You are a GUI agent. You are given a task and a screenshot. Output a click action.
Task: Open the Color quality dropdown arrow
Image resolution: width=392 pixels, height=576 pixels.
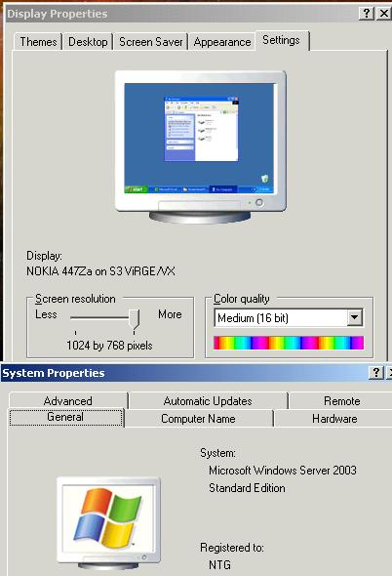point(355,317)
